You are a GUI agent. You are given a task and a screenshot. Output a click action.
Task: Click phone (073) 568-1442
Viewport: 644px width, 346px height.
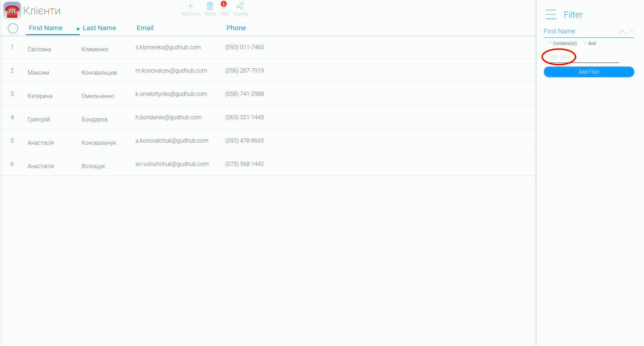point(244,164)
